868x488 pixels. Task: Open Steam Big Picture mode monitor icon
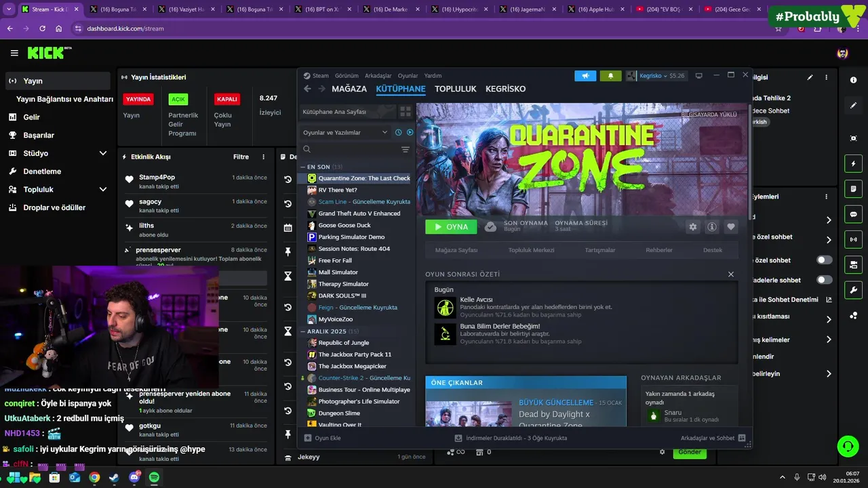tap(699, 75)
